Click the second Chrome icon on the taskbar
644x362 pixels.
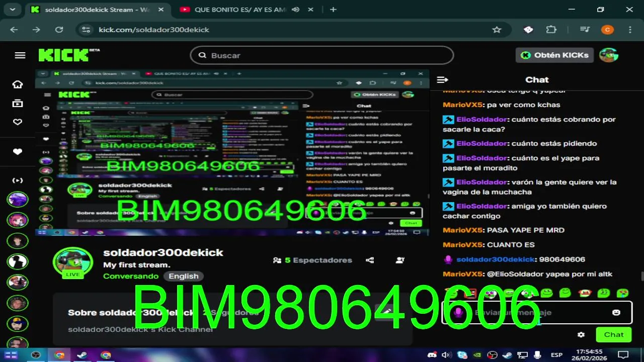pyautogui.click(x=106, y=355)
